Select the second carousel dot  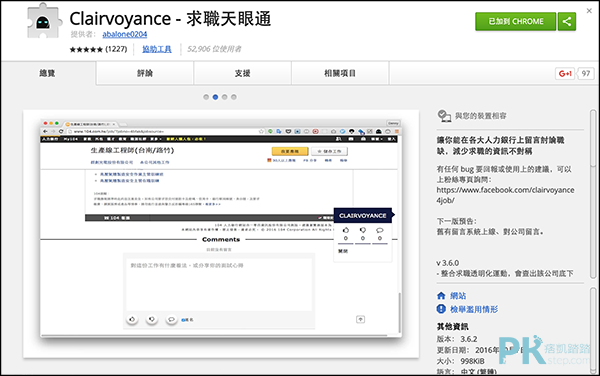215,97
